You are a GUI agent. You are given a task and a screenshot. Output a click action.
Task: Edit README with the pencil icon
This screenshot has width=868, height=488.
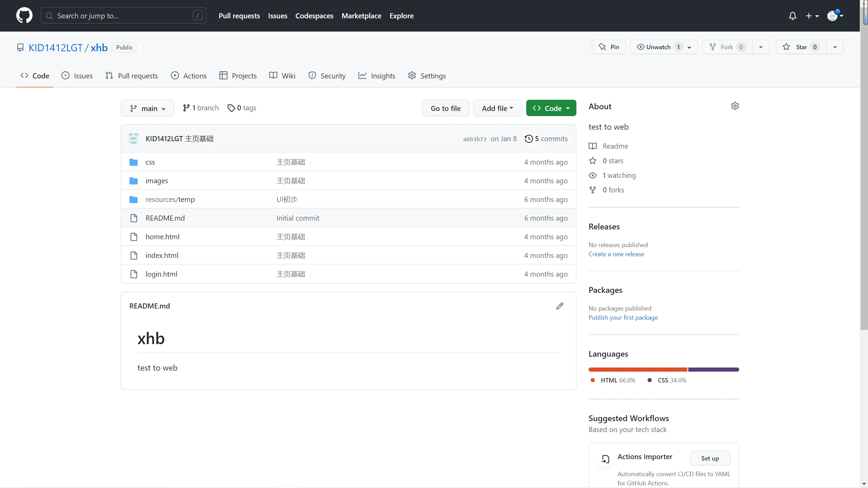pyautogui.click(x=560, y=306)
